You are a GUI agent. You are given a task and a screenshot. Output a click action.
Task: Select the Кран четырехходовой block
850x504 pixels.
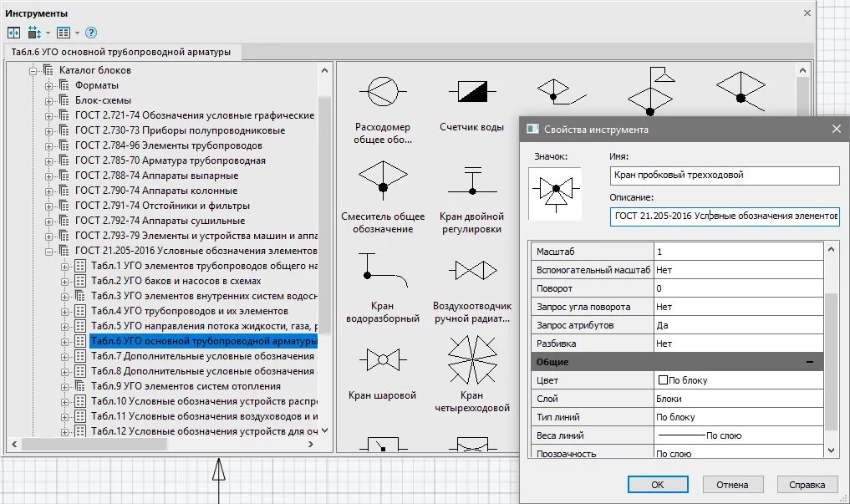[471, 374]
